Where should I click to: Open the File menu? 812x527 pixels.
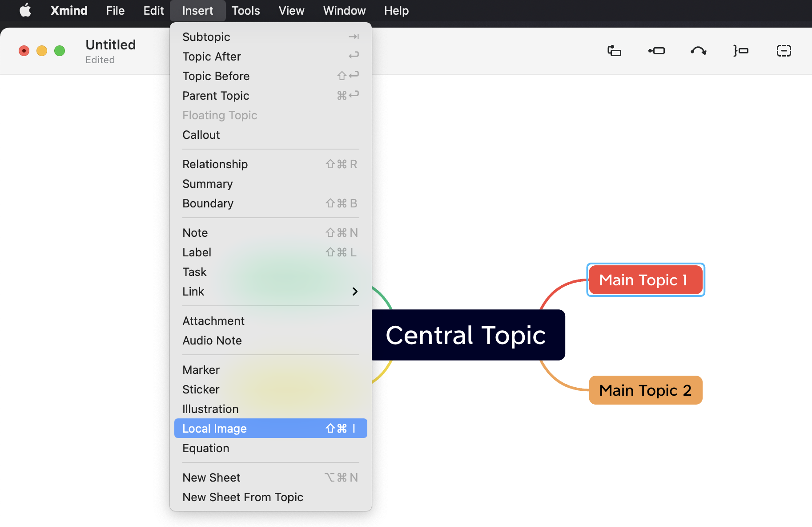pyautogui.click(x=115, y=10)
